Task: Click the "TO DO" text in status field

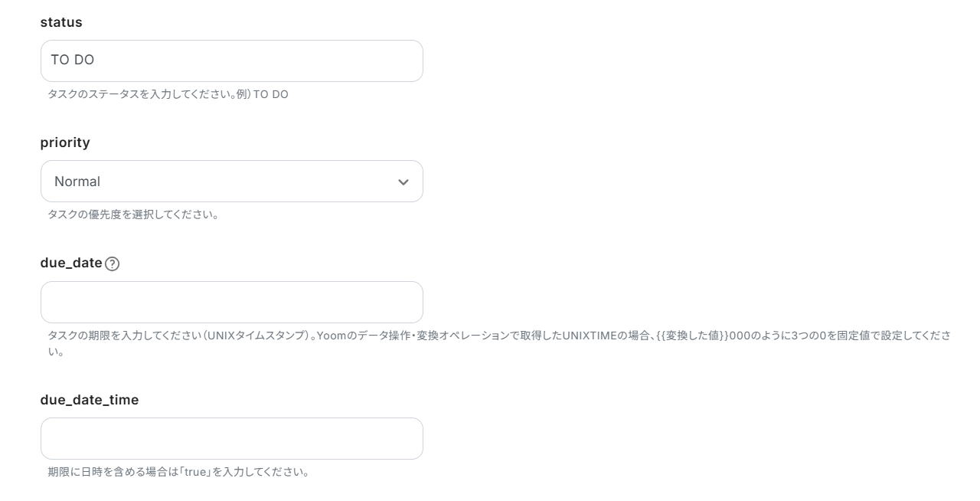Action: tap(72, 60)
